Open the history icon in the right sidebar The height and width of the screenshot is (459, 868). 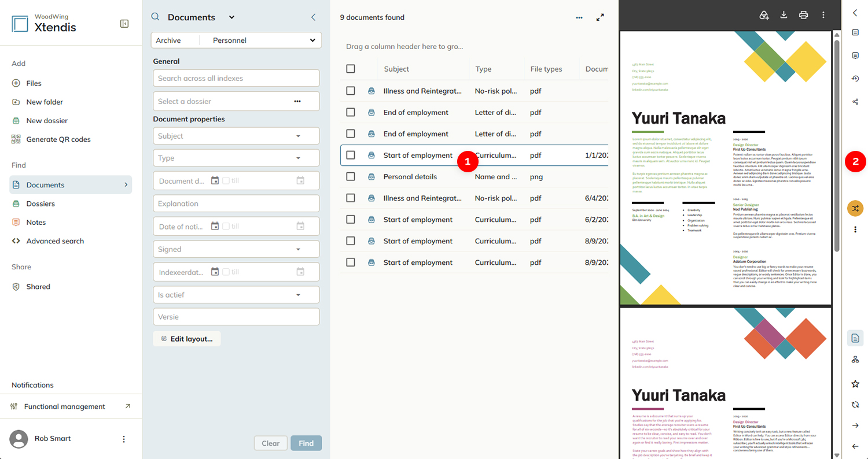click(855, 79)
